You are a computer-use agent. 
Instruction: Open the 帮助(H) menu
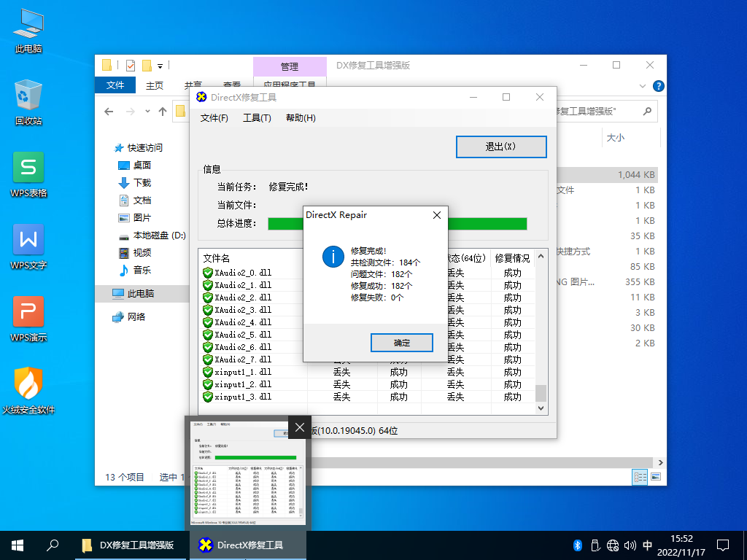coord(301,118)
